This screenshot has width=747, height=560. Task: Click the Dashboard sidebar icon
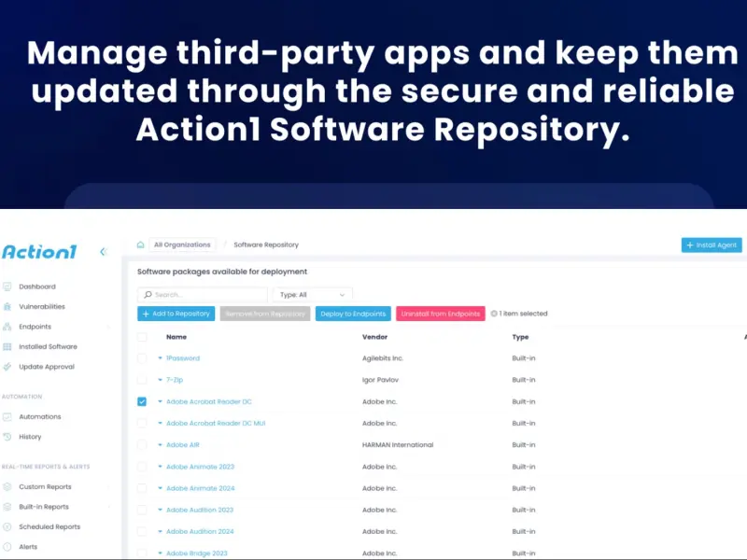tap(7, 287)
